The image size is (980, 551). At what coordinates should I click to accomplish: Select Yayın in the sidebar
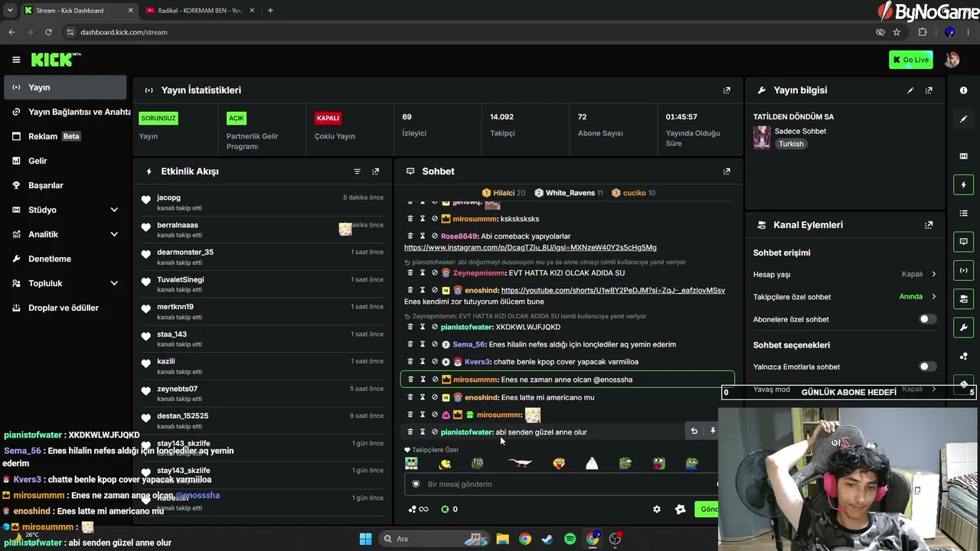tap(65, 87)
